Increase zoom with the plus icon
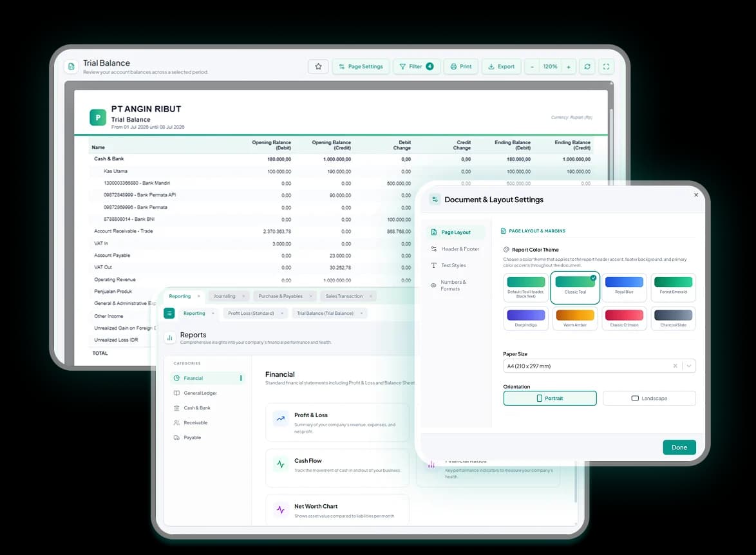Image resolution: width=756 pixels, height=555 pixels. 569,66
